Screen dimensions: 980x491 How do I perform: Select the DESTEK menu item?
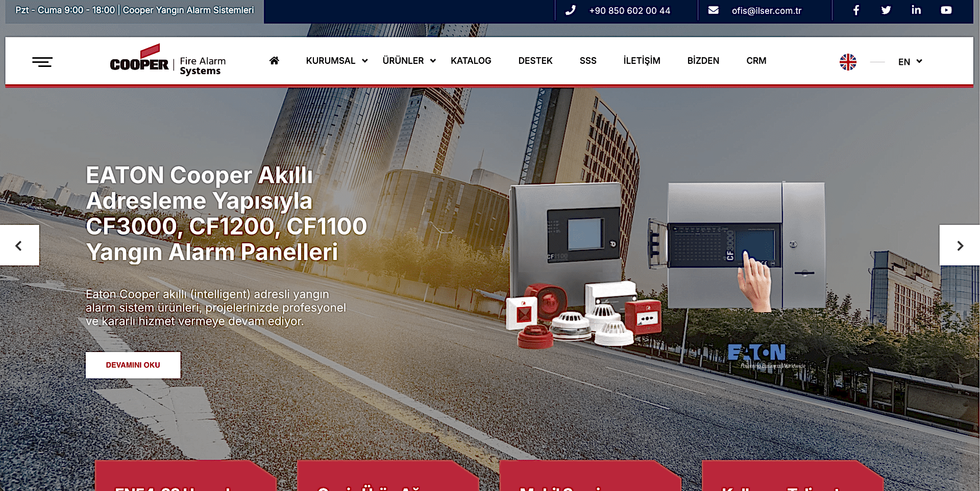click(535, 61)
